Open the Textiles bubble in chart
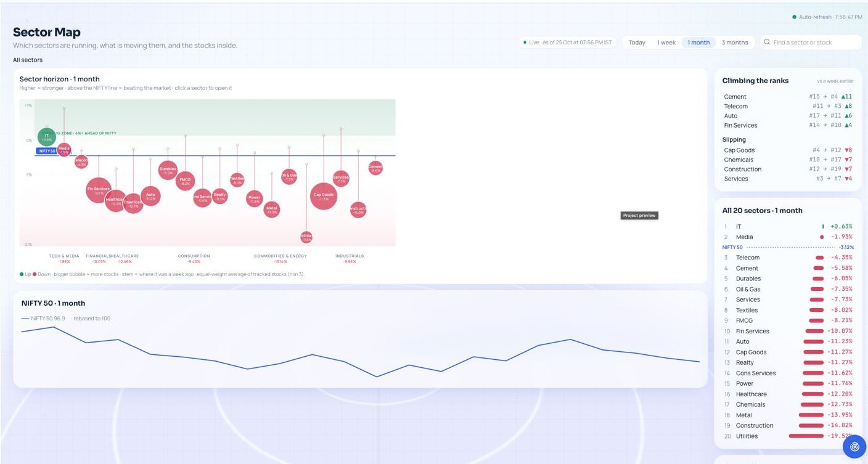Viewport: 868px width, 464px height. [237, 180]
